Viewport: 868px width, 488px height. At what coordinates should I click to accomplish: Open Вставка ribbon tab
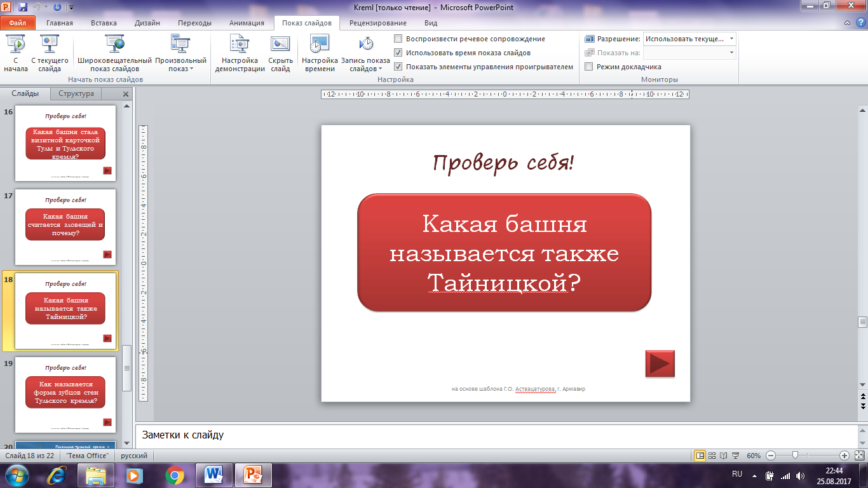click(104, 23)
